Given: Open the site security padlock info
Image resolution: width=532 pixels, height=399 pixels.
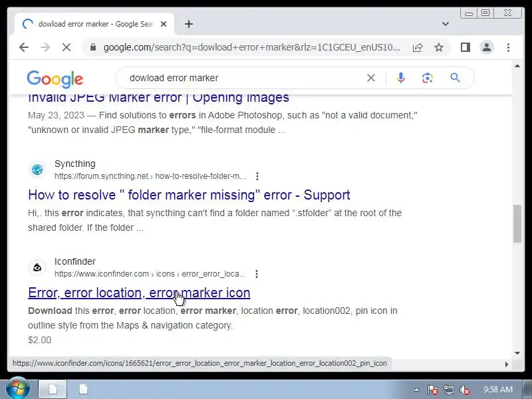Looking at the screenshot, I should tap(93, 47).
